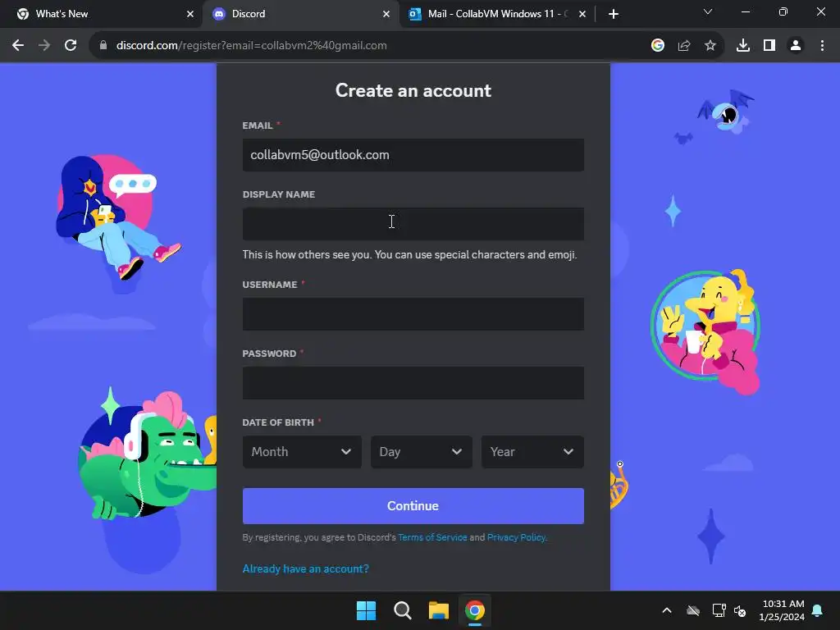The width and height of the screenshot is (840, 630).
Task: Bookmark this page with the star
Action: [710, 46]
